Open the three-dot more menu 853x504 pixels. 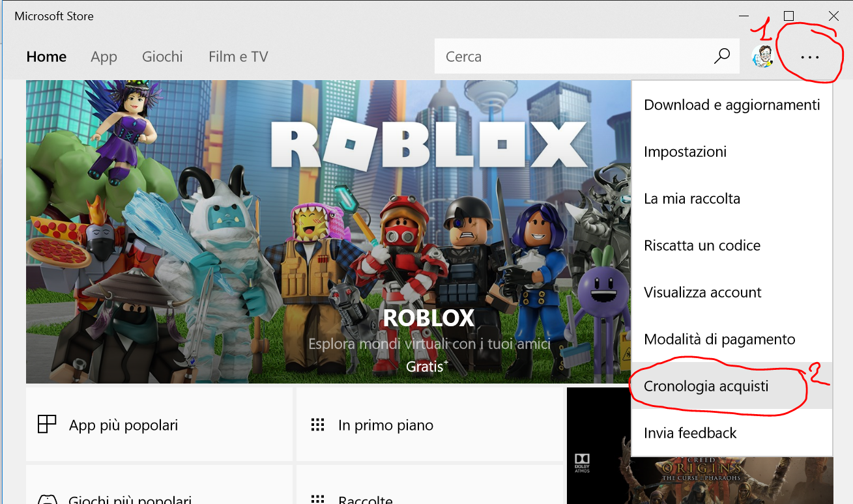click(809, 57)
